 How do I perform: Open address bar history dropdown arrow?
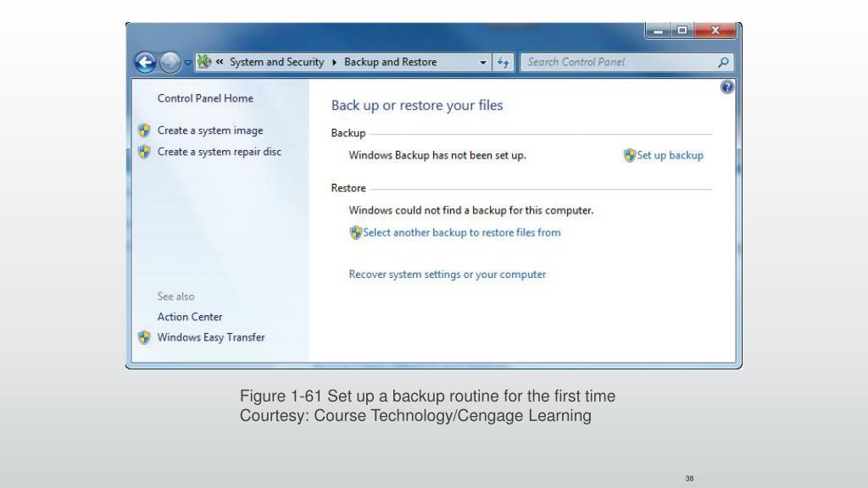click(x=483, y=63)
